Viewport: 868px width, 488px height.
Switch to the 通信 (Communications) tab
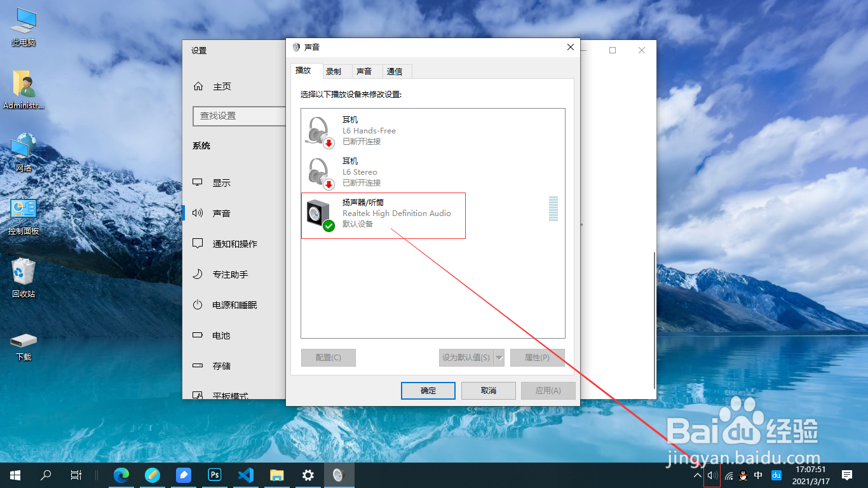coord(397,71)
